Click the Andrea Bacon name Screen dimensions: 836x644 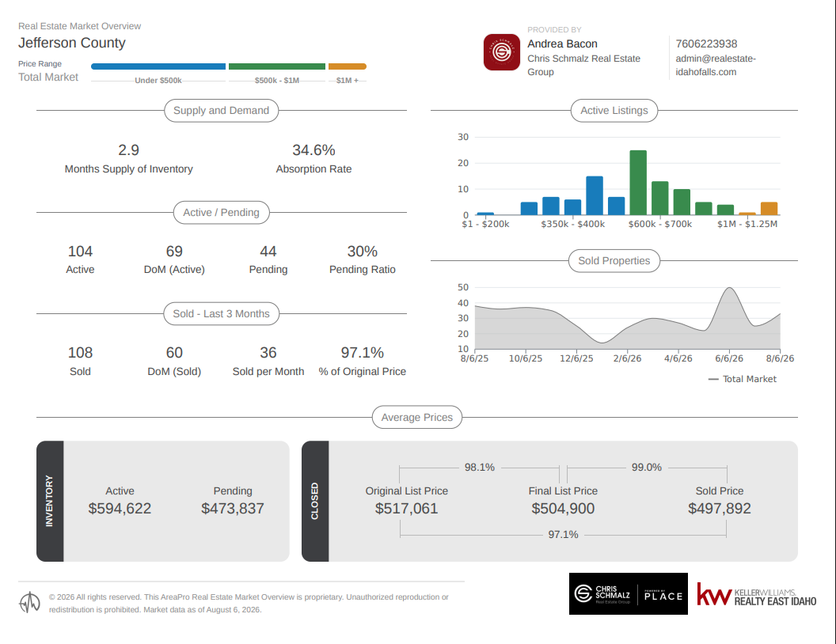click(563, 44)
